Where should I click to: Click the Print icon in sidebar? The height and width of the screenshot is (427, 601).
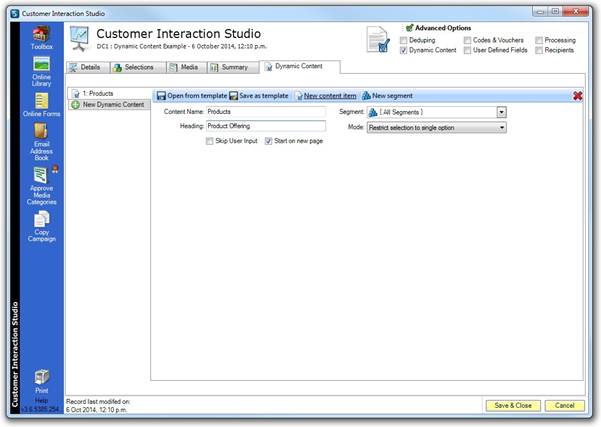coord(41,381)
